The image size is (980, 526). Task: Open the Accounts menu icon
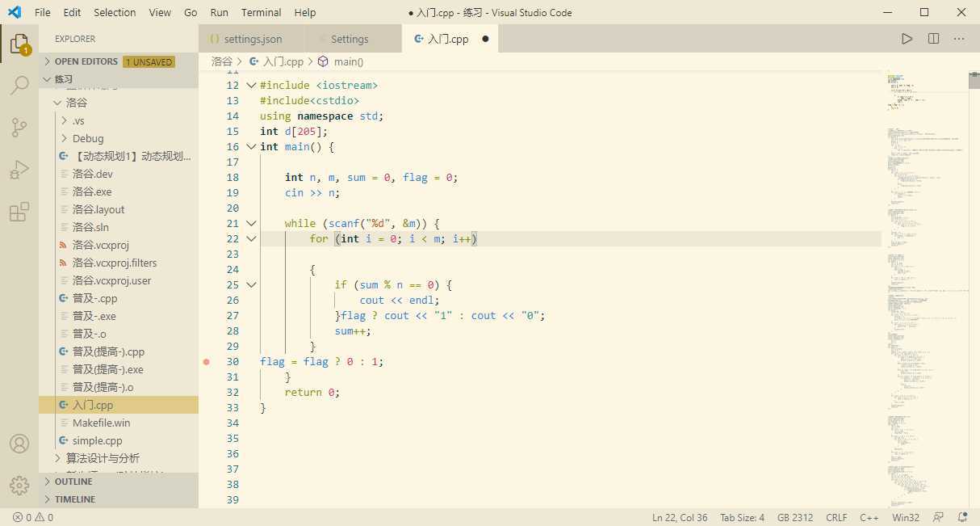tap(19, 444)
